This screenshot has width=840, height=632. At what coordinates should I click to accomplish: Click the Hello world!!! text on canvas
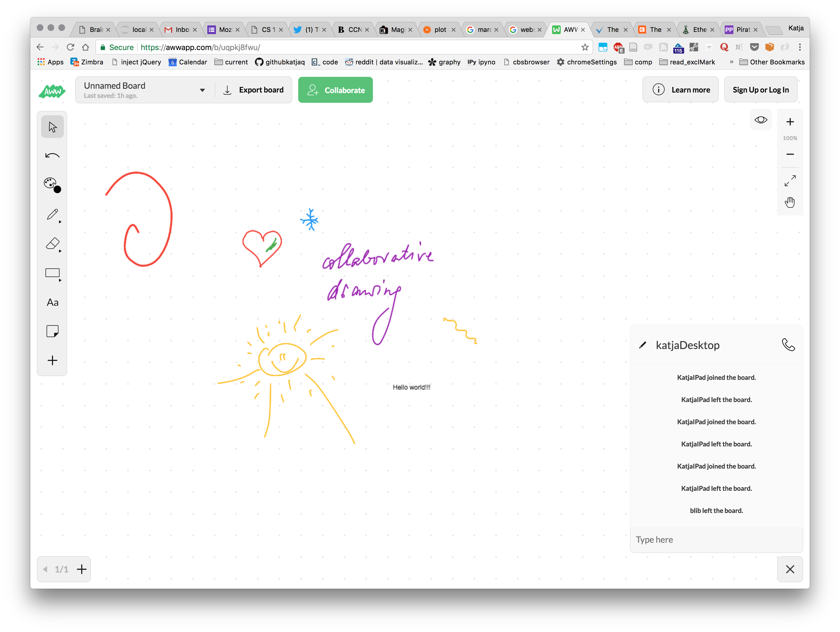[411, 387]
